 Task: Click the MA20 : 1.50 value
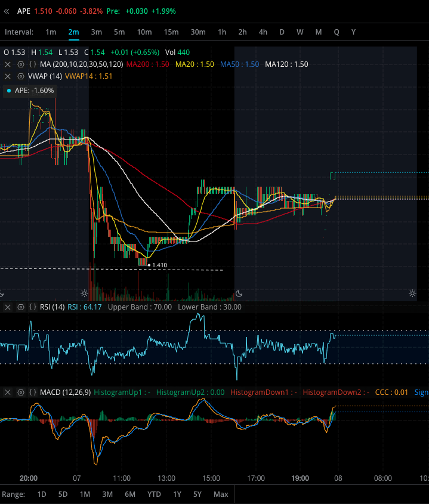[195, 64]
